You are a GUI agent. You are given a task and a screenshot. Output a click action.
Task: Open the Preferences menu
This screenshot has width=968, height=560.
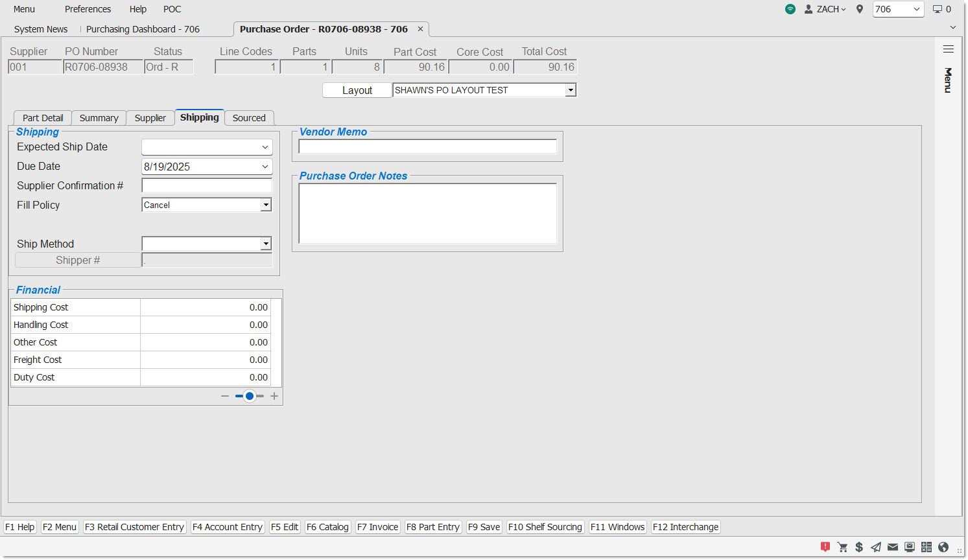coord(88,9)
